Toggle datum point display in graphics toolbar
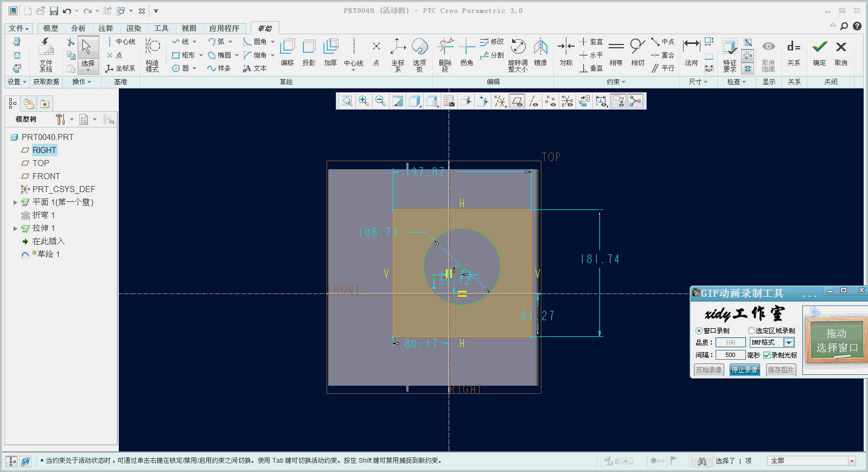Viewport: 868px width, 472px height. pos(551,101)
